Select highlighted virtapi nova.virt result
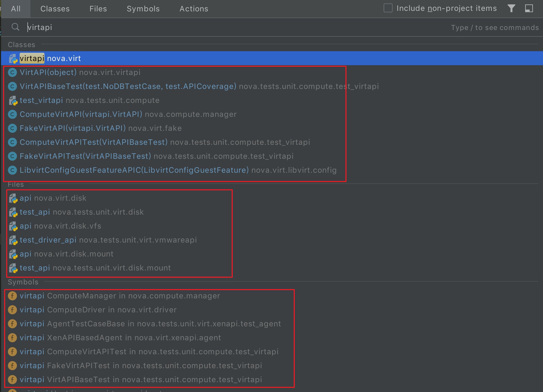 [50, 58]
